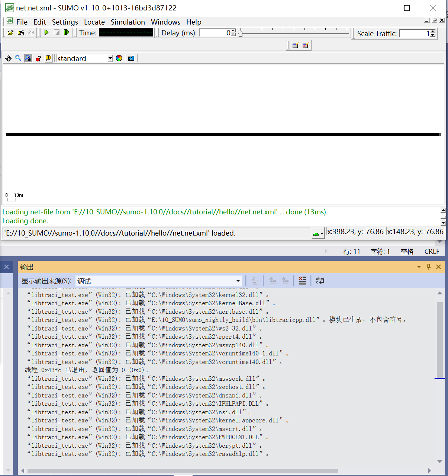This screenshot has width=448, height=476.
Task: Open the '调试' output source dropdown
Action: pyautogui.click(x=237, y=281)
